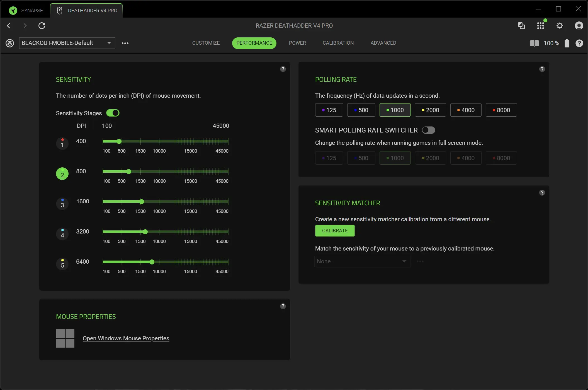The height and width of the screenshot is (390, 588).
Task: Click stage 2 DPI slider at 800
Action: coord(129,172)
